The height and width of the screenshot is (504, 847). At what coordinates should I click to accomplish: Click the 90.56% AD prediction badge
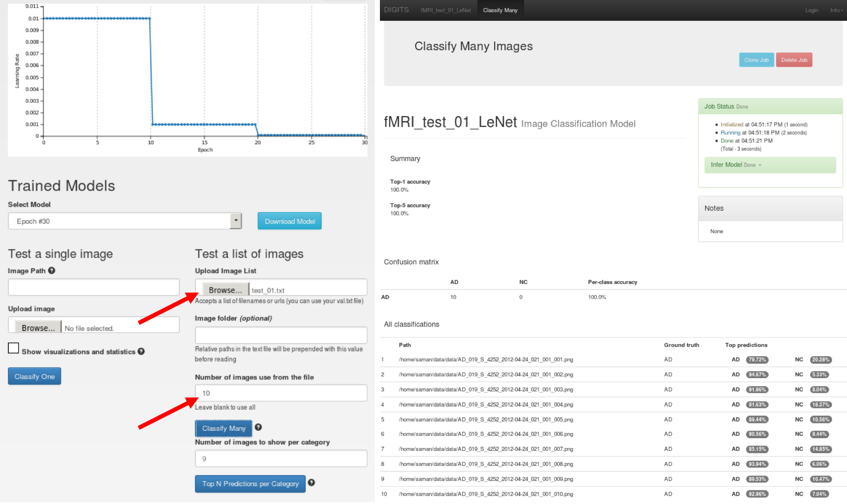pyautogui.click(x=757, y=434)
